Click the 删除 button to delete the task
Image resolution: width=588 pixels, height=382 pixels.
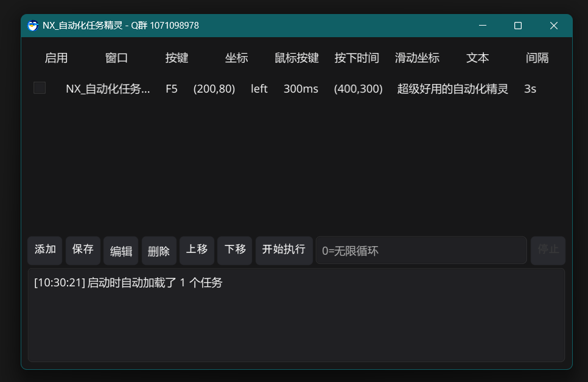click(x=159, y=250)
